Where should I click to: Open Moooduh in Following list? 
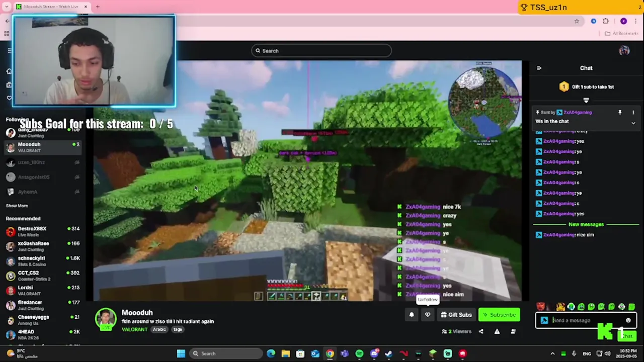[43, 147]
